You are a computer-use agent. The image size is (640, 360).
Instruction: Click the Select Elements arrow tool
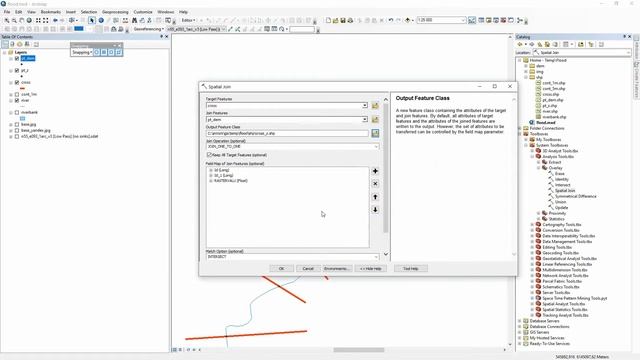click(x=91, y=20)
